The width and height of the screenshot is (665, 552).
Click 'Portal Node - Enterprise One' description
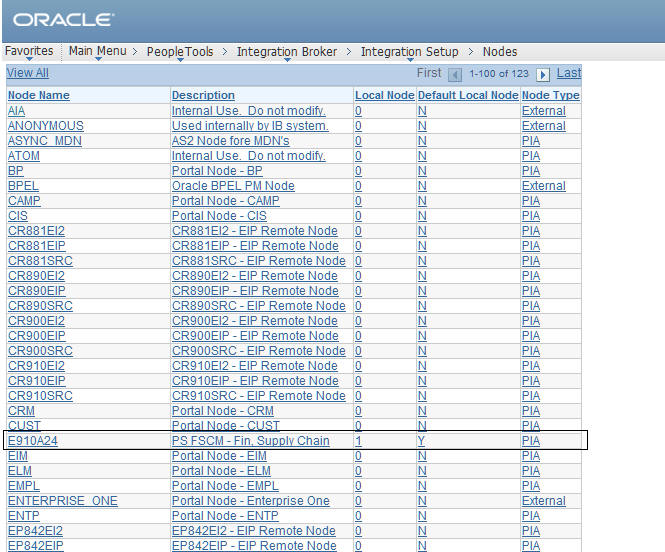251,501
